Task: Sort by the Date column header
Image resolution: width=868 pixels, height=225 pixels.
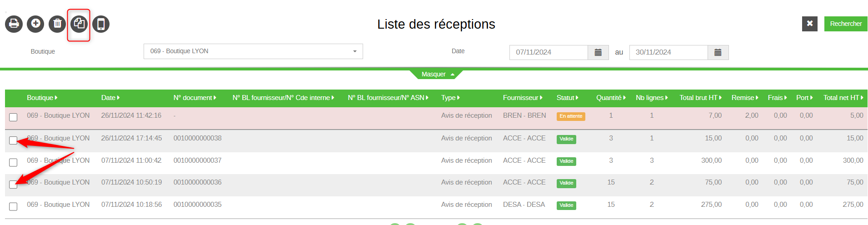Action: [x=110, y=98]
